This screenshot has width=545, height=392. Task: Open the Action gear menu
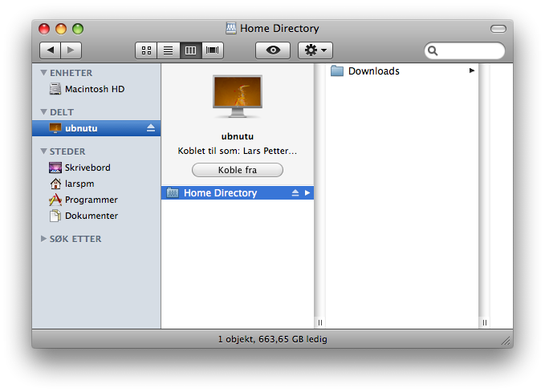tap(315, 51)
